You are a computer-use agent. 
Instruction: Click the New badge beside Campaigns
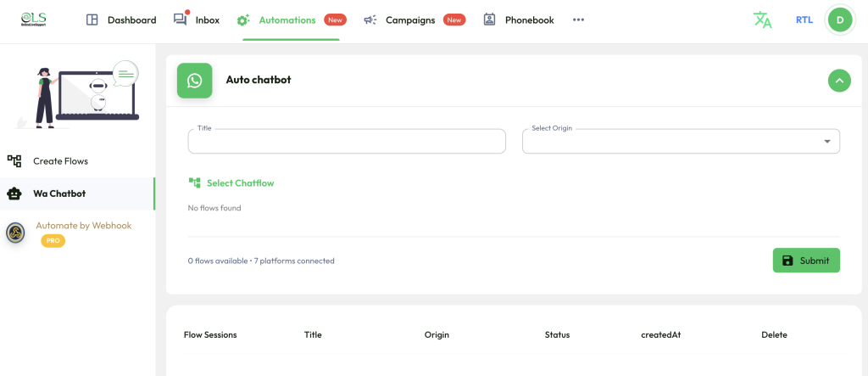tap(454, 20)
